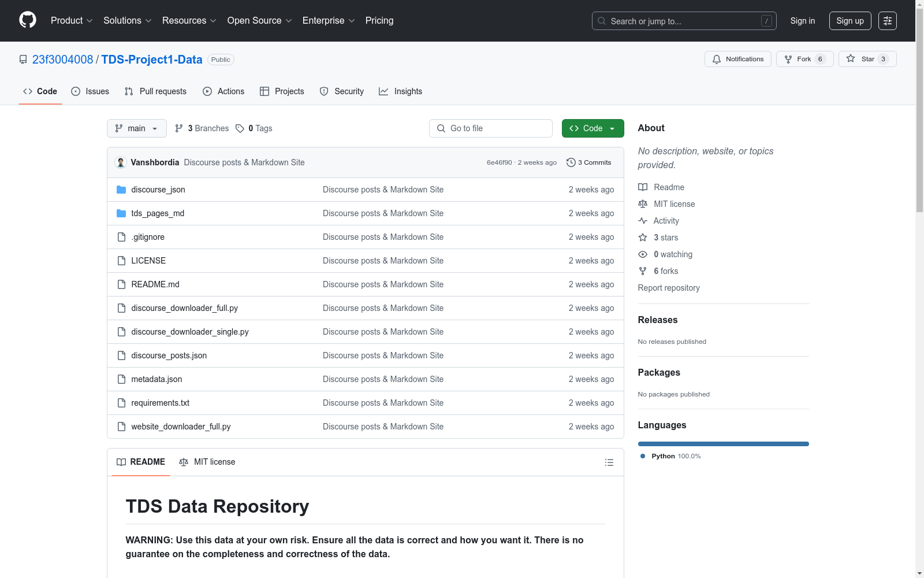The width and height of the screenshot is (924, 578).
Task: Click Vanshbordia's avatar image
Action: click(x=121, y=162)
